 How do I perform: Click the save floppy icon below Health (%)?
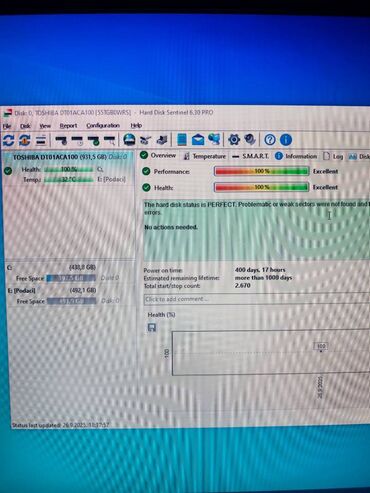coord(152,328)
